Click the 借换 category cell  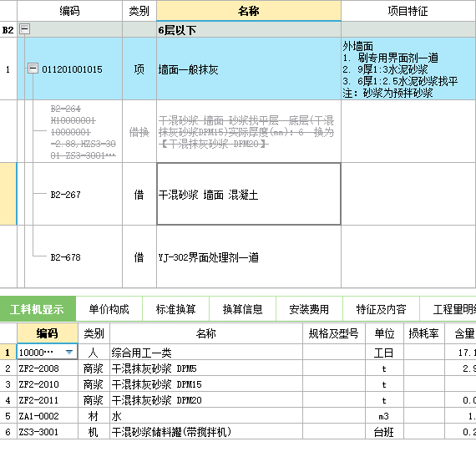(139, 132)
